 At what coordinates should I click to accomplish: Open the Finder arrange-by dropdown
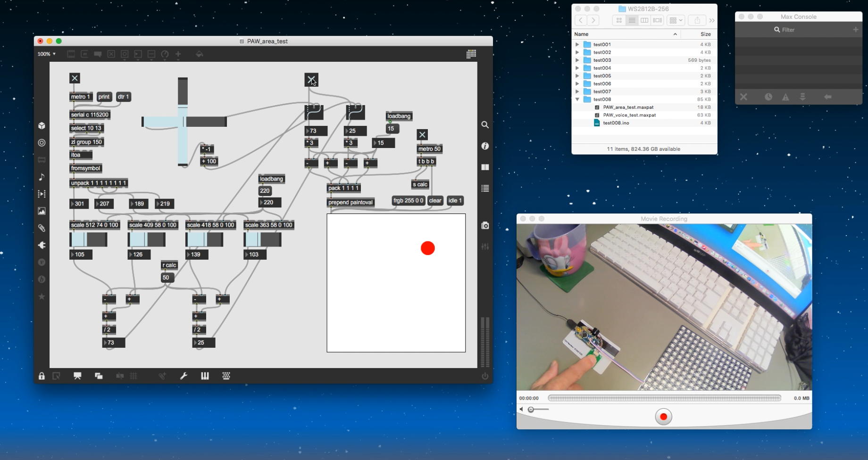[x=676, y=20]
